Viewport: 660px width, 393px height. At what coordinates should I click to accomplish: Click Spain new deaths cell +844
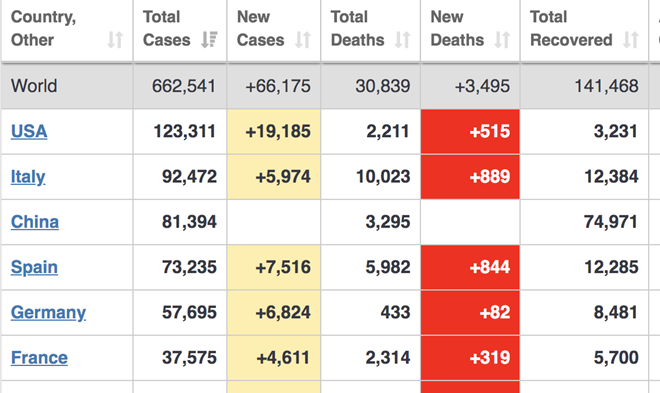click(x=470, y=267)
